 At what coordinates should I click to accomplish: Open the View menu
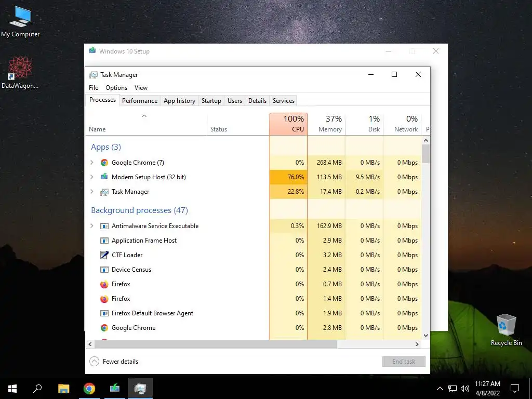pyautogui.click(x=141, y=87)
